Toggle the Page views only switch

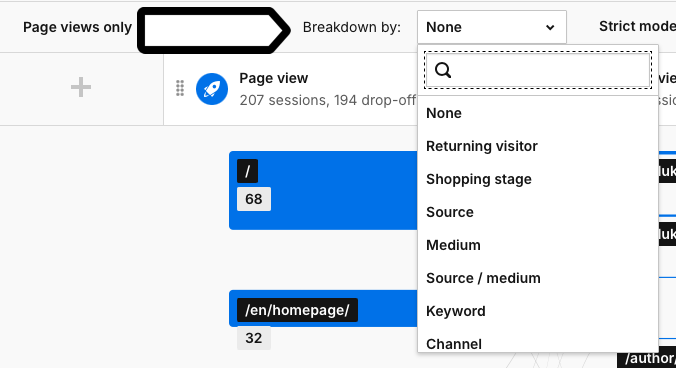77,27
